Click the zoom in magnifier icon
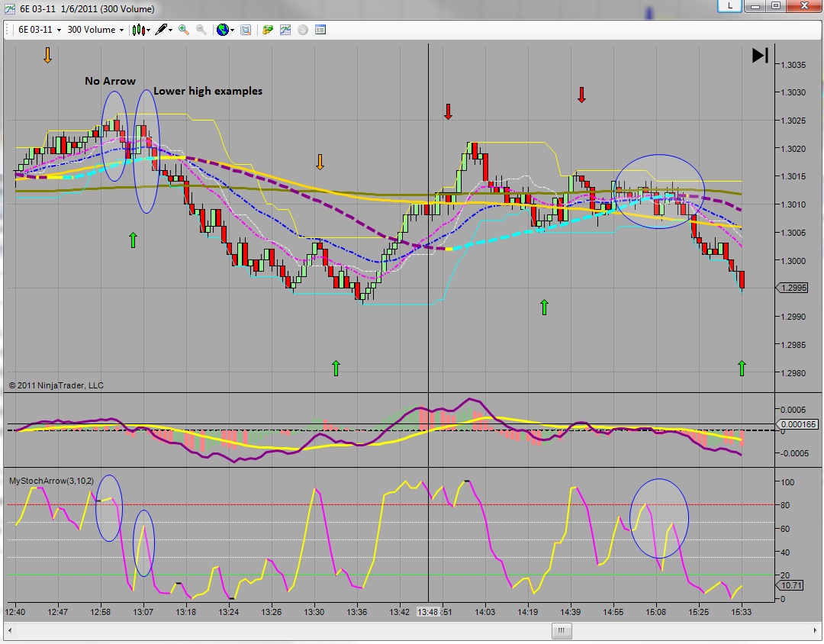Screen dimensions: 824x644 click(x=183, y=30)
